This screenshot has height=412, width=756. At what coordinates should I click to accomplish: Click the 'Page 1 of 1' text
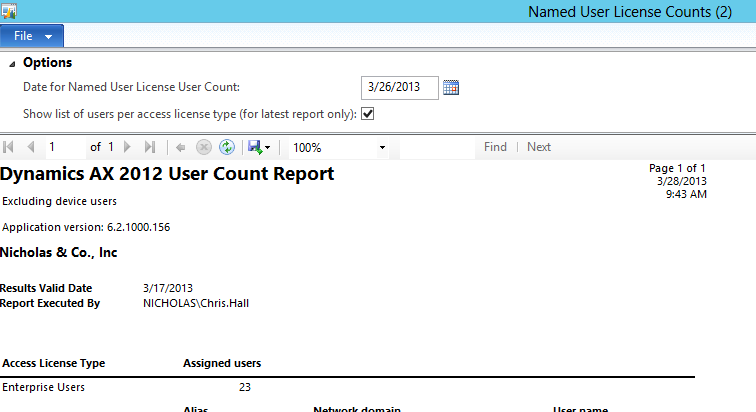[x=677, y=168]
